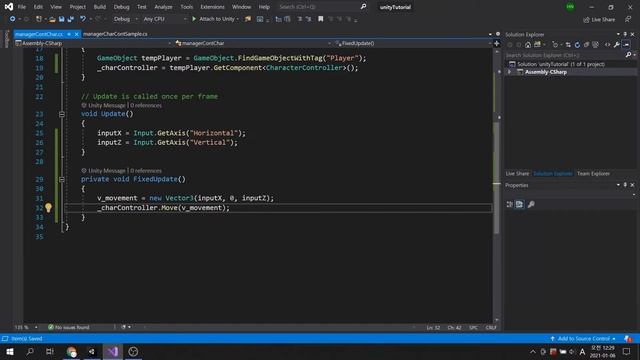
Task: Open the Attach to Unity dropdown arrow
Action: (x=238, y=19)
